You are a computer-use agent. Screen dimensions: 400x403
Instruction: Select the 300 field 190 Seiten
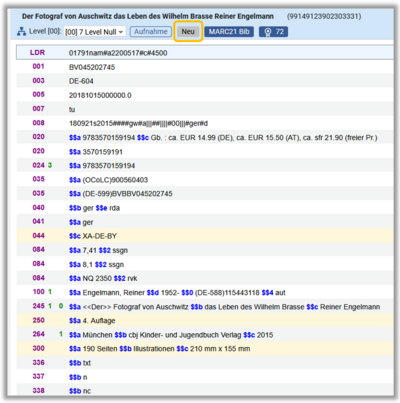[205, 348]
